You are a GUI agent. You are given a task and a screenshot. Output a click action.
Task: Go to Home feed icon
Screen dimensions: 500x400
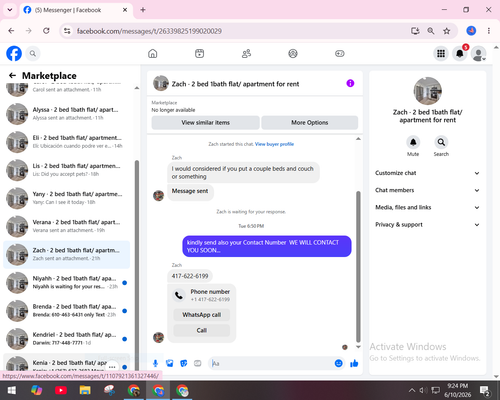153,53
